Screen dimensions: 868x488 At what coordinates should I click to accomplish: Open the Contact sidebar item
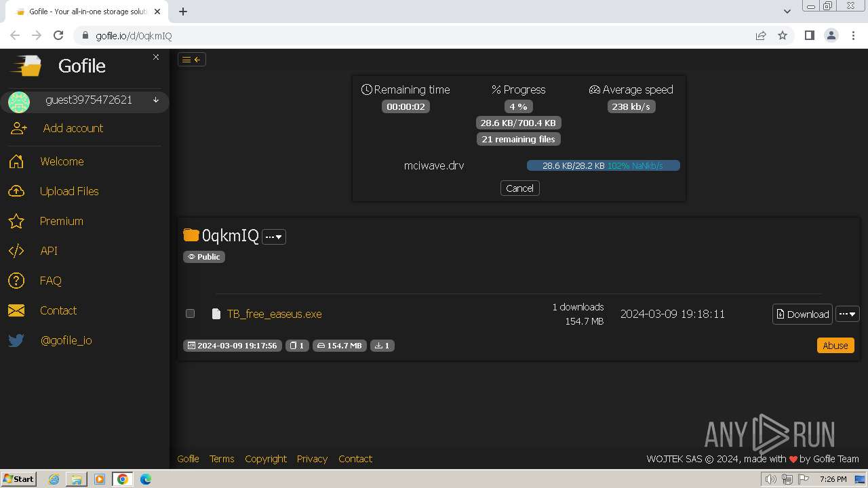pyautogui.click(x=58, y=310)
